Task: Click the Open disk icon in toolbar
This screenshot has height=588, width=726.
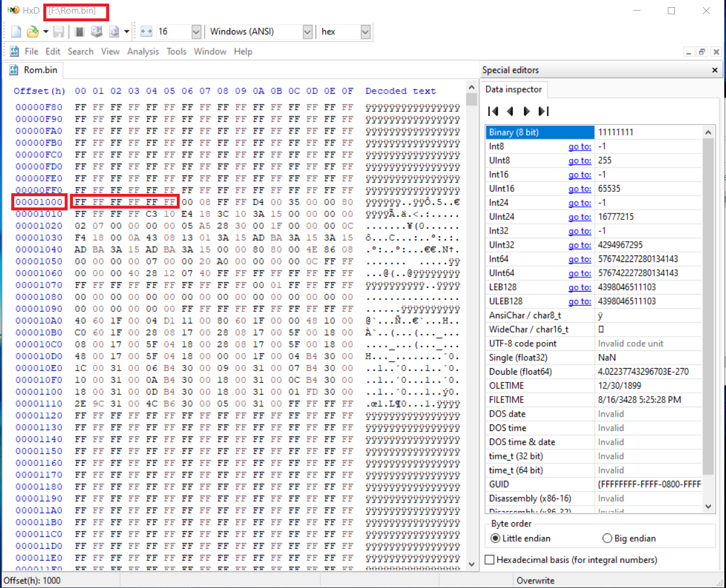Action: coord(97,31)
